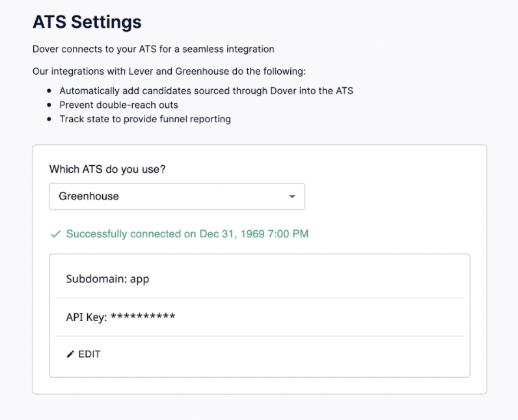The height and width of the screenshot is (420, 518).
Task: Click the Dover connects to your ATS description
Action: (154, 49)
